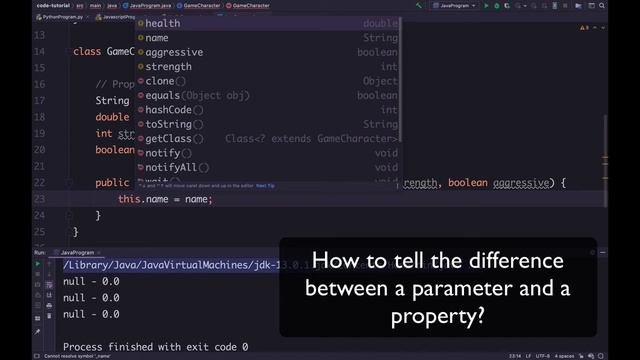Screen dimensions: 640x360
Task: Click the scroll-to-end icon in Run console
Action: click(49, 295)
